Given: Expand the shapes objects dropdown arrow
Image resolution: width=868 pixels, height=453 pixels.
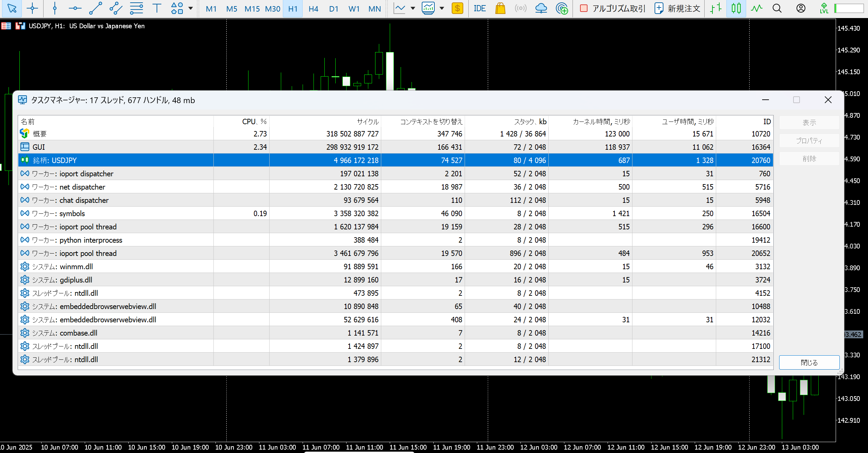Looking at the screenshot, I should [x=191, y=9].
